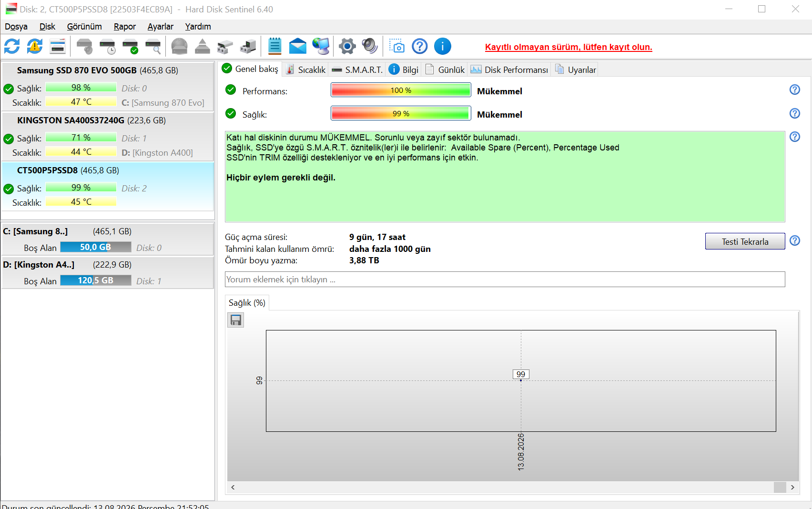Click the Performans 100 % gradient bar
The height and width of the screenshot is (509, 812).
tap(401, 90)
